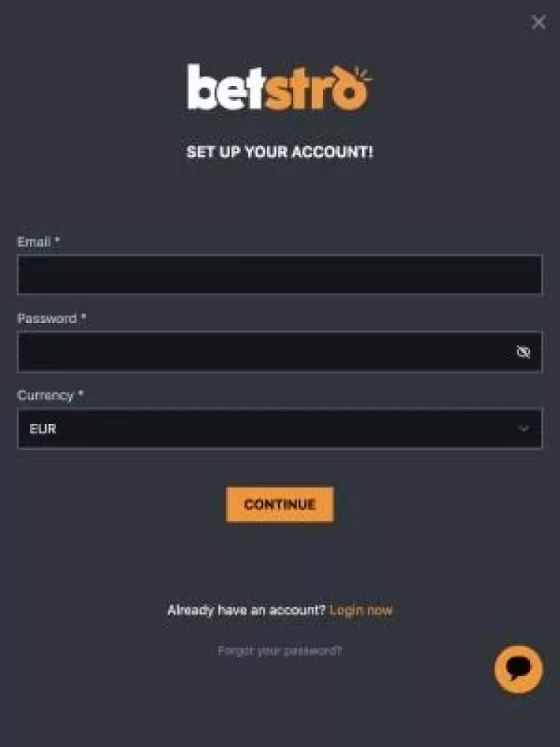The image size is (560, 747).
Task: Click the Currency field label
Action: click(x=45, y=396)
